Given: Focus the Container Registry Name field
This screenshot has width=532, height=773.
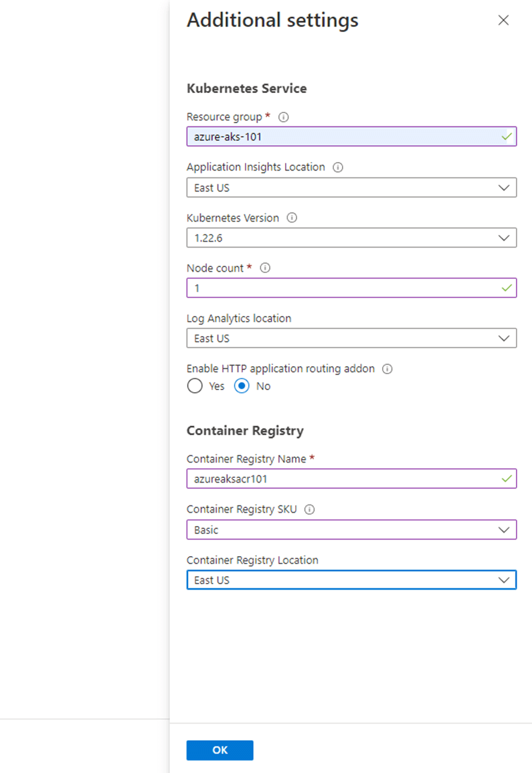Looking at the screenshot, I should click(x=341, y=479).
